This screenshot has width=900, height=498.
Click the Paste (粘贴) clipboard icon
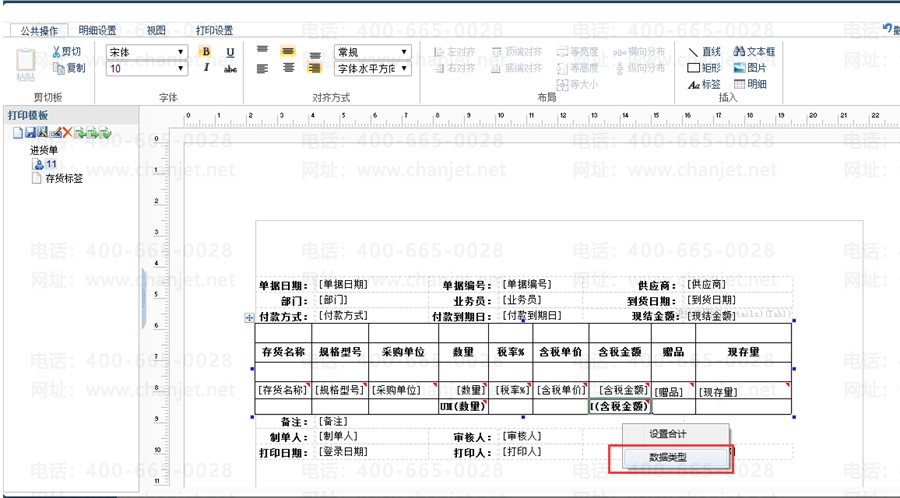(25, 60)
